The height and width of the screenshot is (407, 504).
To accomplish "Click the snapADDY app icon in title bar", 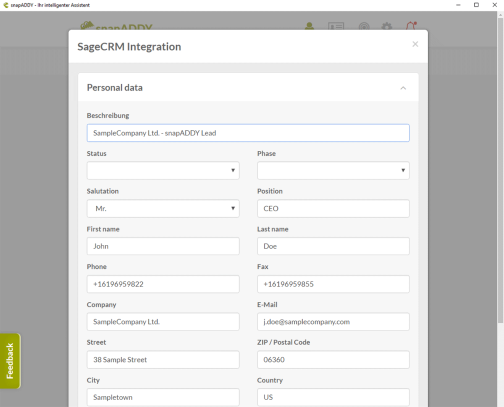I will click(6, 5).
